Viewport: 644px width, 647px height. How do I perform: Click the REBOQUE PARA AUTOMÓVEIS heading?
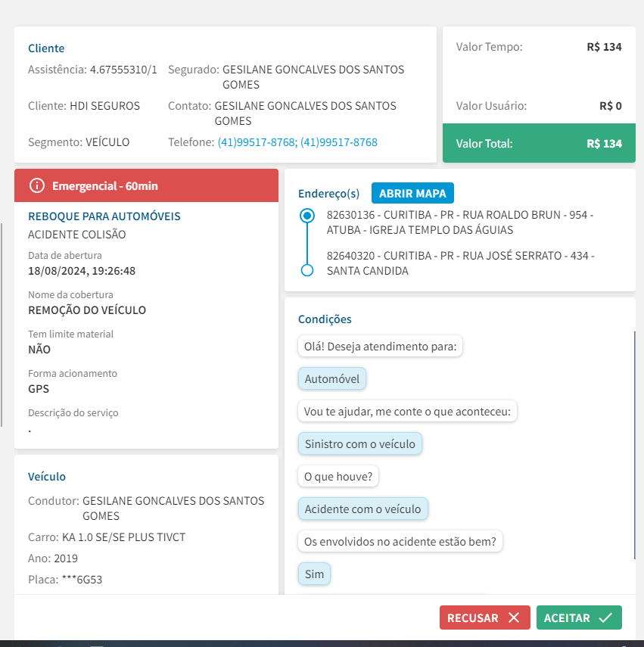coord(104,216)
